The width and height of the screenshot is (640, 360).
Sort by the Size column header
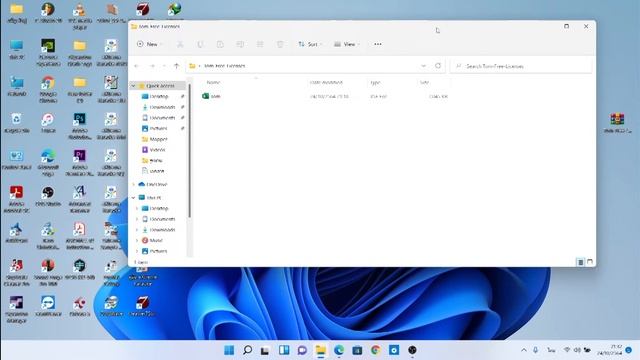coord(424,82)
